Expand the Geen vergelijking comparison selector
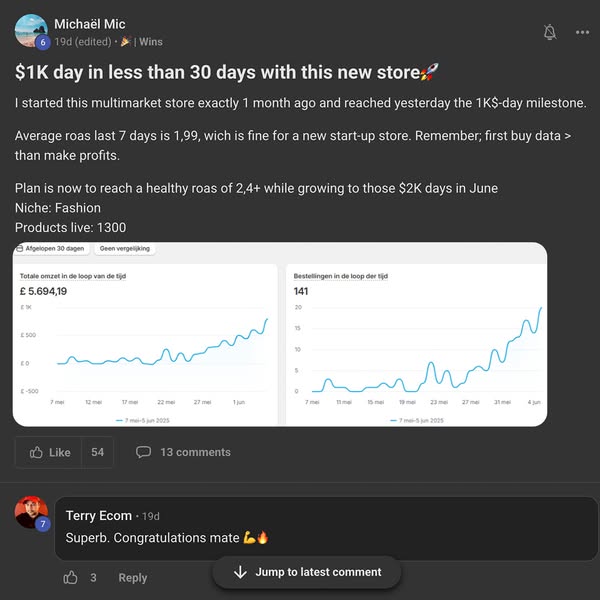This screenshot has width=600, height=600. pyautogui.click(x=123, y=248)
